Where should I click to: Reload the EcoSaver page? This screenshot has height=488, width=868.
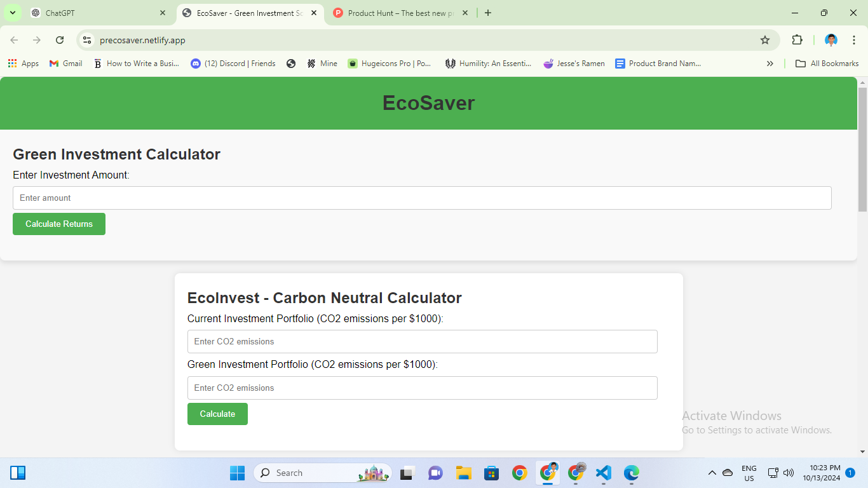click(60, 39)
